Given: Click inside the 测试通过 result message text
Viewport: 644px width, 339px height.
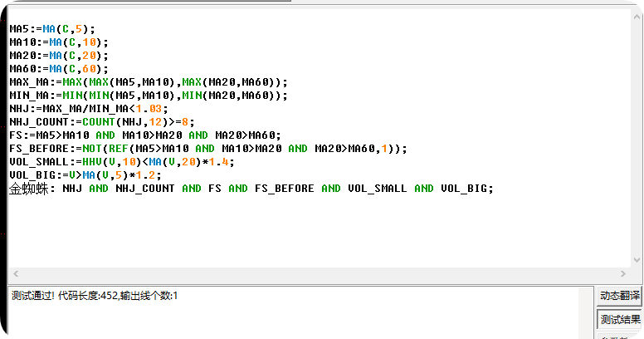Looking at the screenshot, I should pos(95,296).
